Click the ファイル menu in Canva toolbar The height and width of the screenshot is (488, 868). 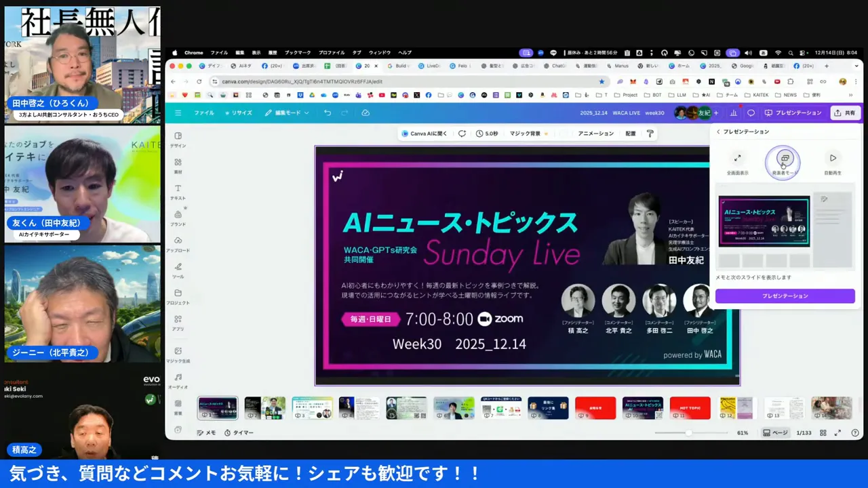[203, 113]
